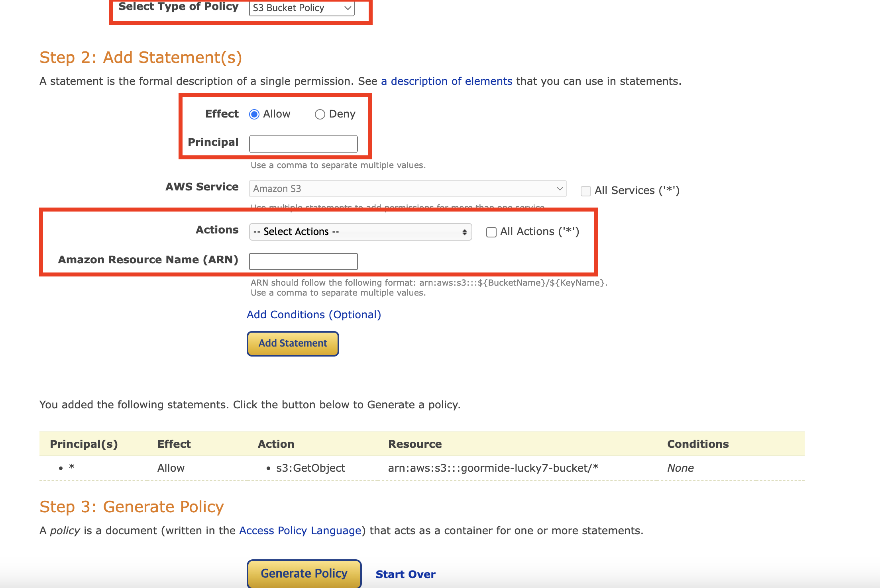Click into the Principal text field
The width and height of the screenshot is (880, 588).
pyautogui.click(x=303, y=144)
